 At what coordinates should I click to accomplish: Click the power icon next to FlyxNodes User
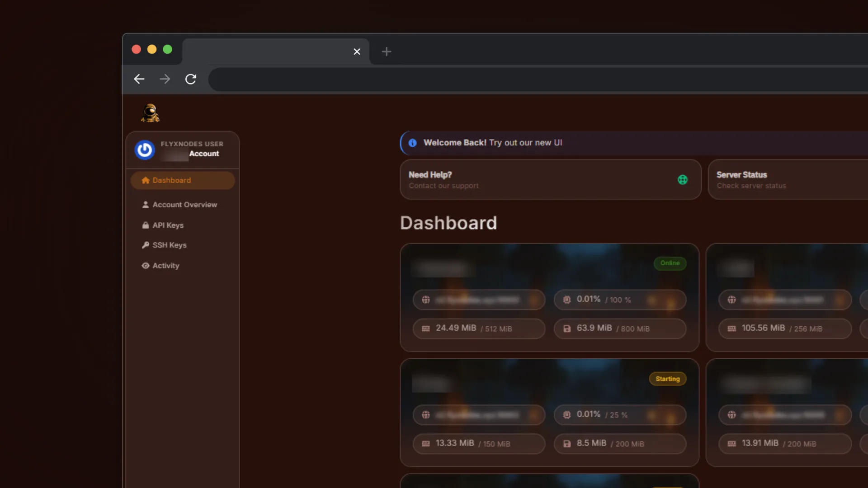coord(144,150)
